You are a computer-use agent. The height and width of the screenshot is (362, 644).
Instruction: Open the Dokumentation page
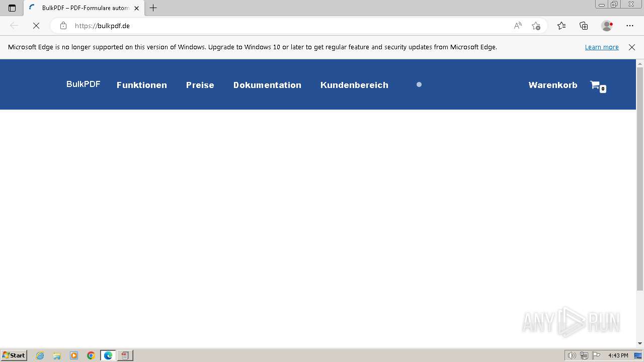pos(267,85)
